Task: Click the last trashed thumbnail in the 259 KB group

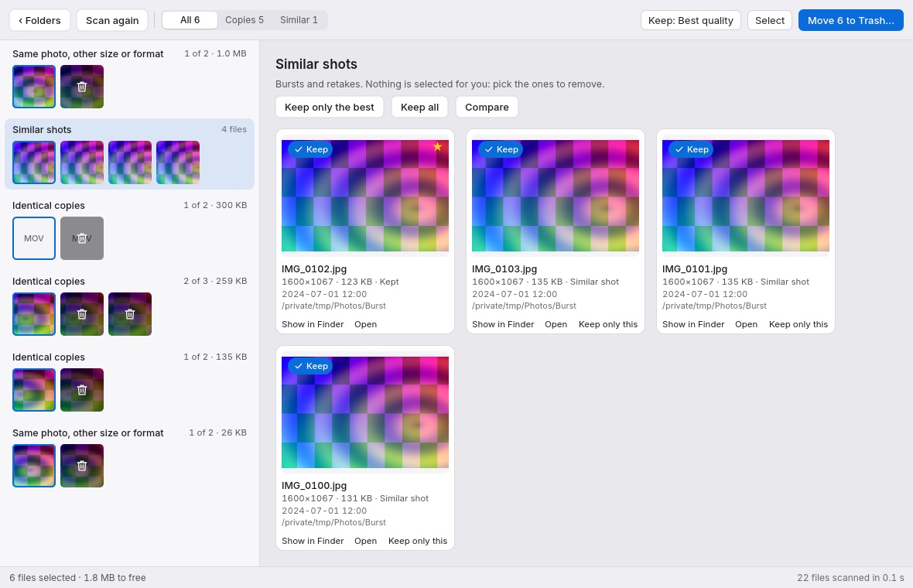Action: 130,314
